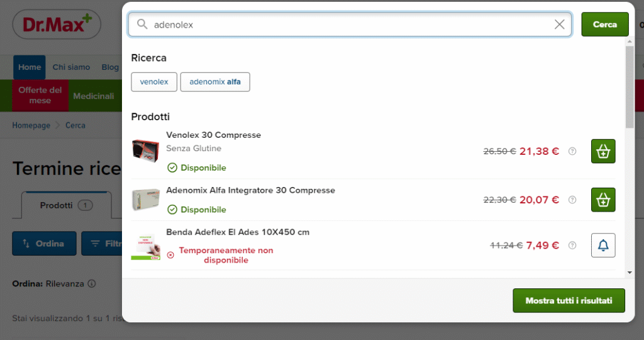Open the Ordina sort dropdown
Viewport: 644px width, 340px height.
pyautogui.click(x=44, y=244)
